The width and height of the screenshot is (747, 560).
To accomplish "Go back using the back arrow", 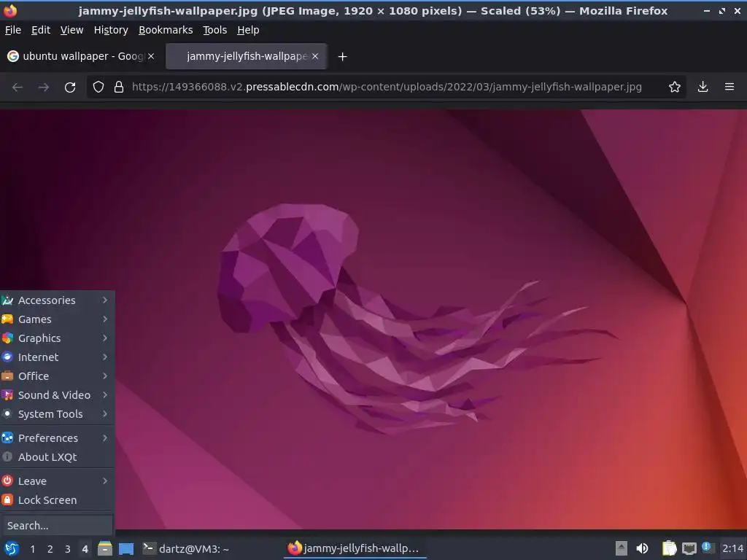I will (18, 87).
